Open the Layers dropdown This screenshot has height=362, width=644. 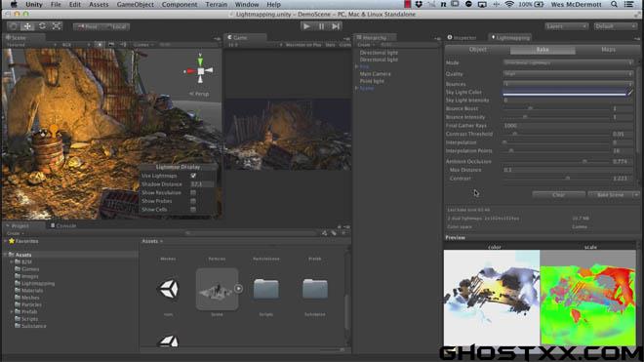pos(566,26)
